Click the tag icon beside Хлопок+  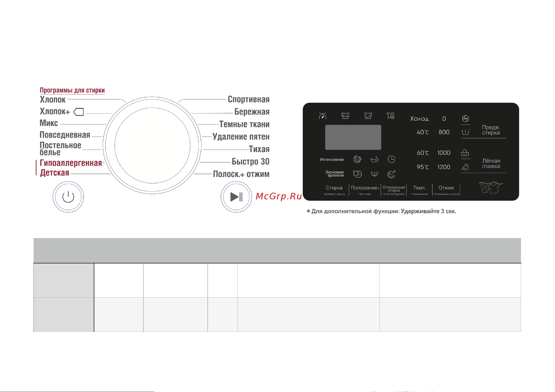click(x=79, y=112)
